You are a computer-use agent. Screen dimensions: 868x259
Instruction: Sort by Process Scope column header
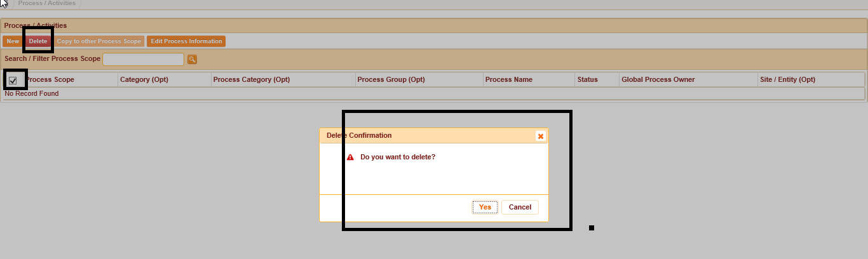point(50,80)
